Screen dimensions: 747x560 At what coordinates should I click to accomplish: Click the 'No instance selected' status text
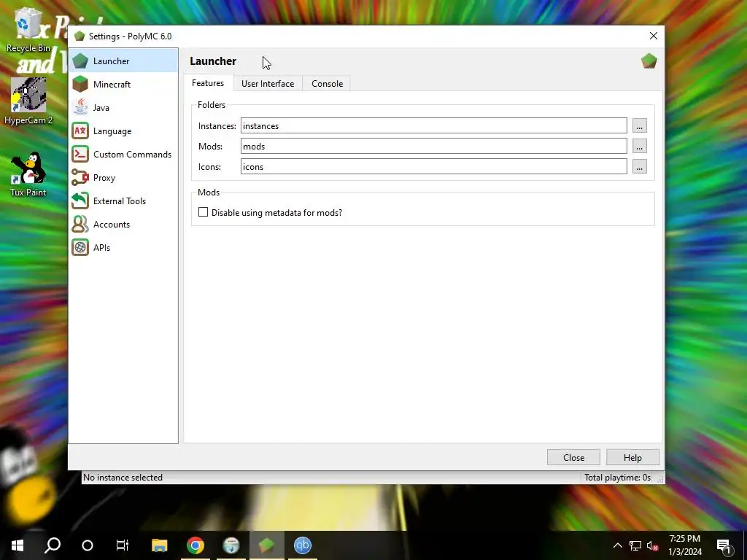tap(123, 477)
